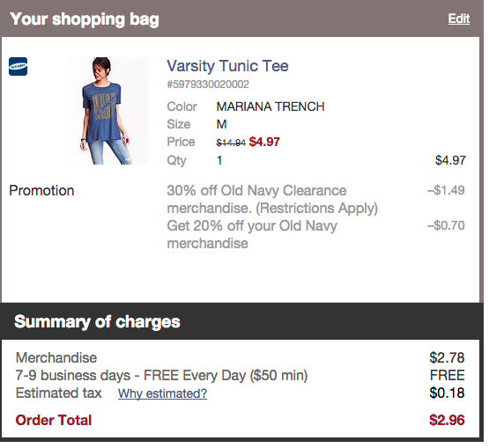The width and height of the screenshot is (489, 448).
Task: Click the 'Your shopping bag' header title
Action: tap(85, 19)
